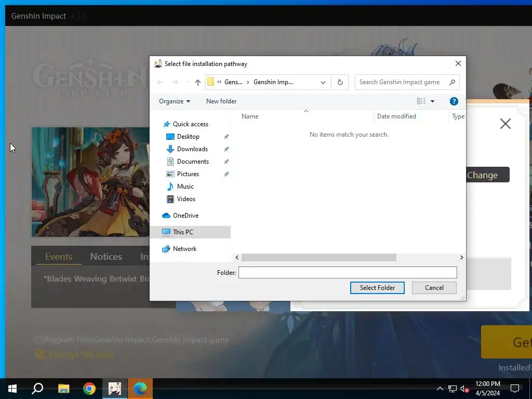Viewport: 532px width, 399px height.
Task: Click the folder icon in address bar
Action: pyautogui.click(x=210, y=82)
